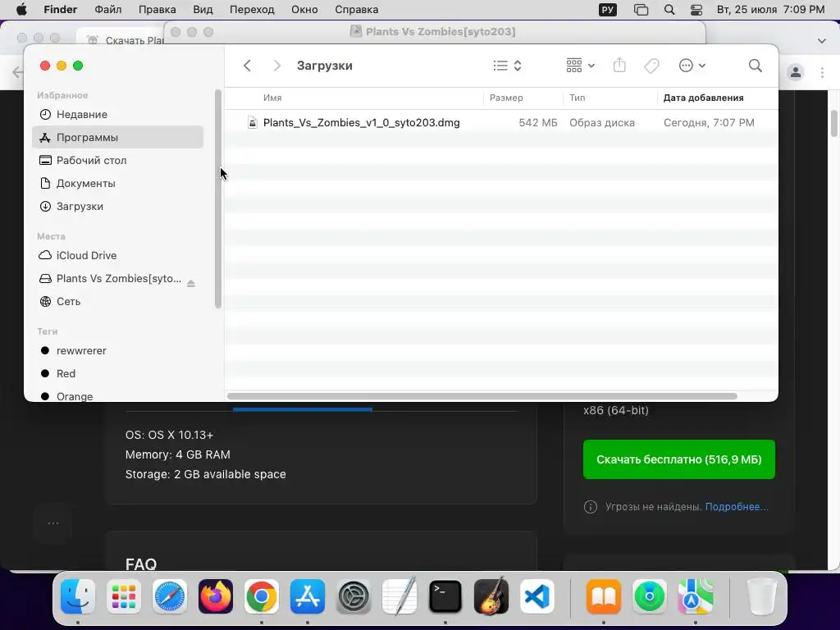Image resolution: width=840 pixels, height=630 pixels.
Task: Open the Окно menu
Action: tap(304, 10)
